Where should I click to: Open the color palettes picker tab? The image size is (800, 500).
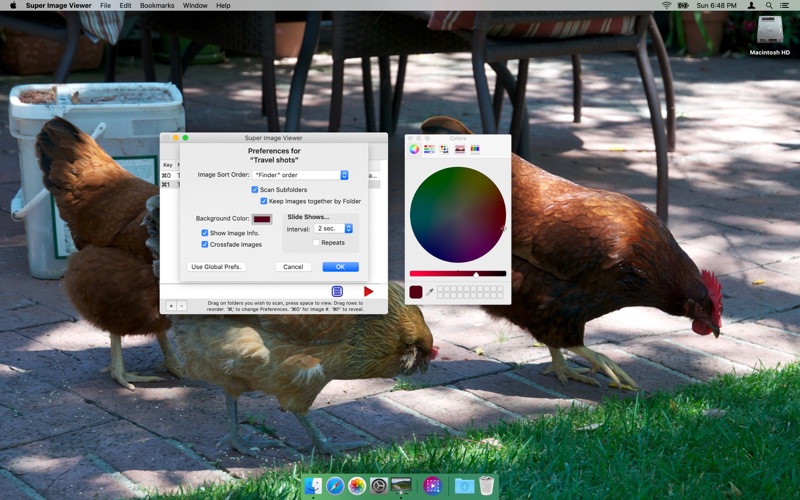(x=444, y=149)
